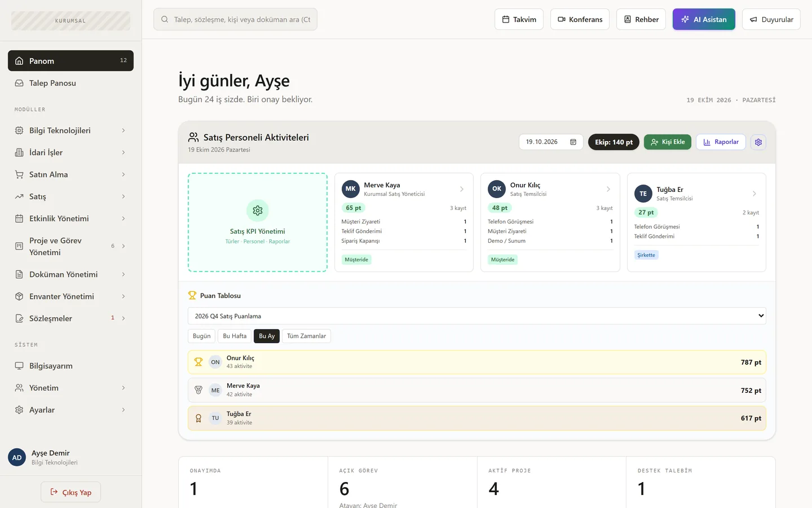
Task: Expand the Satış module
Action: [70, 196]
